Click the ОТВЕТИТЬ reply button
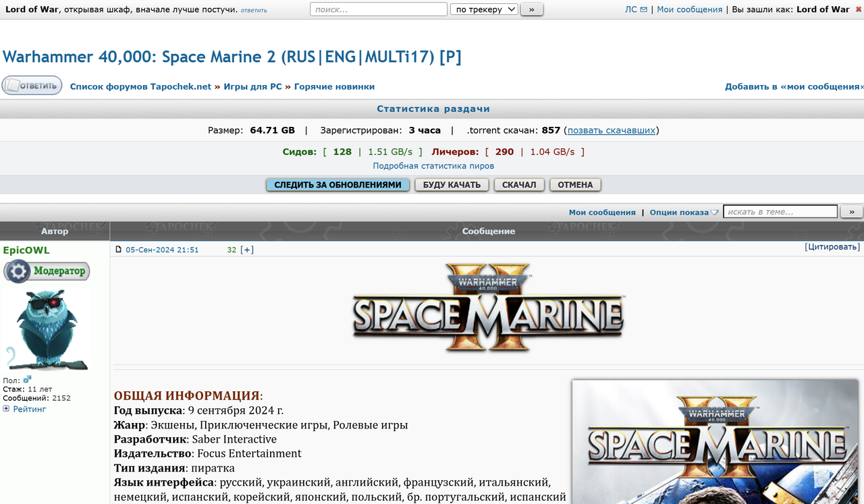 (32, 86)
